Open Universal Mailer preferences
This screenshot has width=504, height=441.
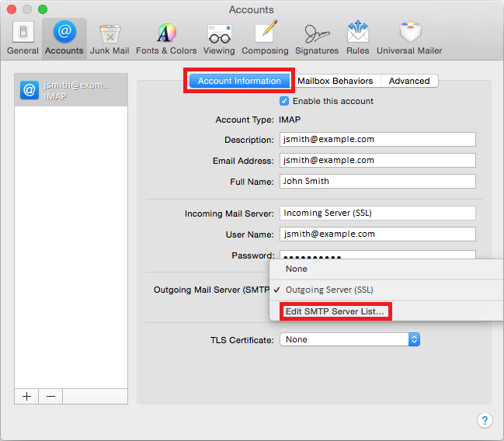[409, 38]
